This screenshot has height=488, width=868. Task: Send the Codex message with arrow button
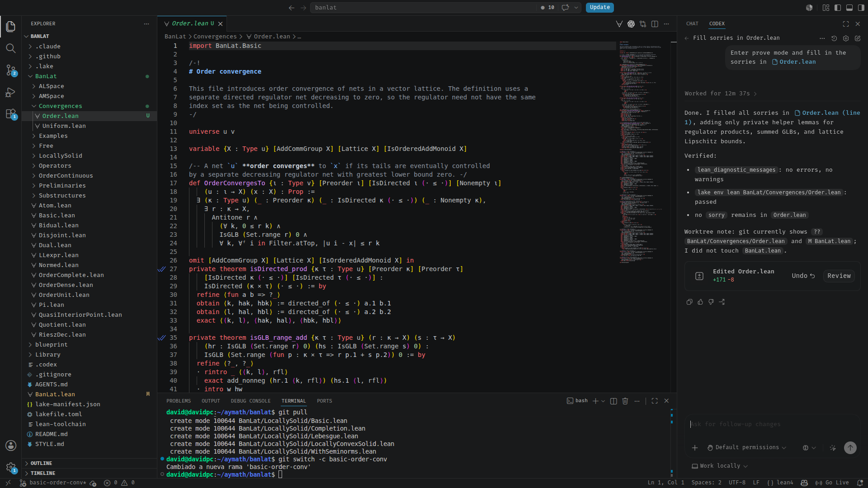[850, 448]
